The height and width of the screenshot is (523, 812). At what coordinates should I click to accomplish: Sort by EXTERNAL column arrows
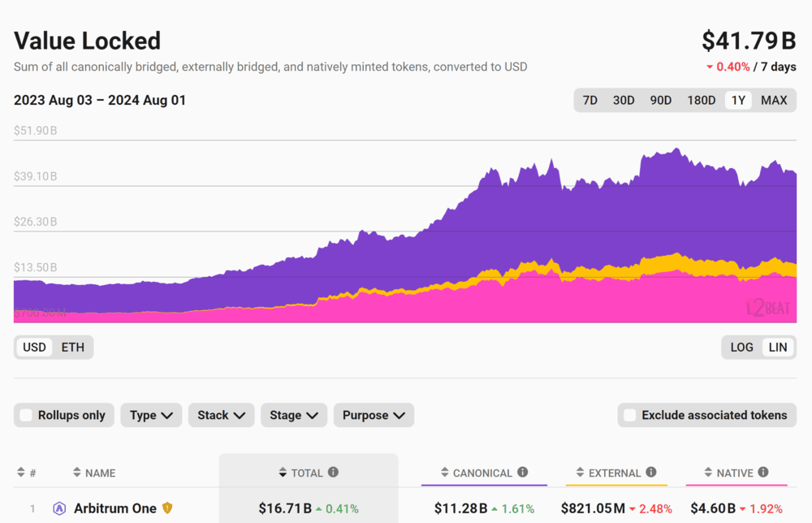point(580,472)
